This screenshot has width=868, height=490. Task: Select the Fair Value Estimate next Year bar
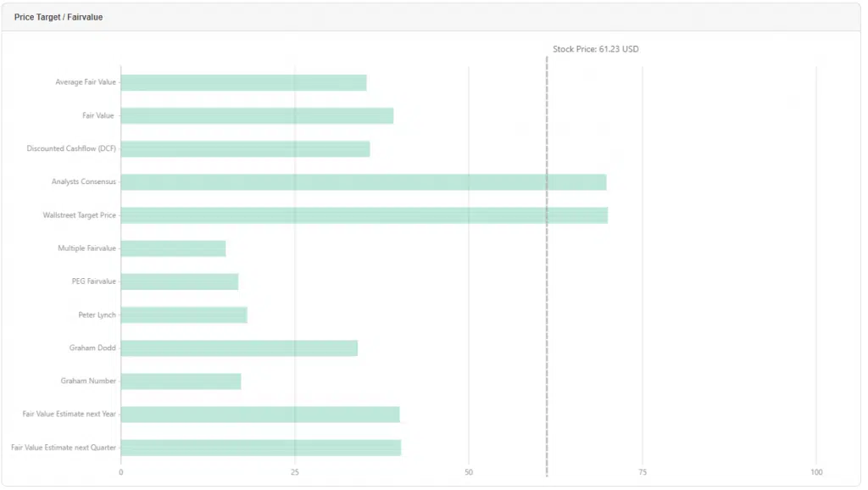(259, 415)
